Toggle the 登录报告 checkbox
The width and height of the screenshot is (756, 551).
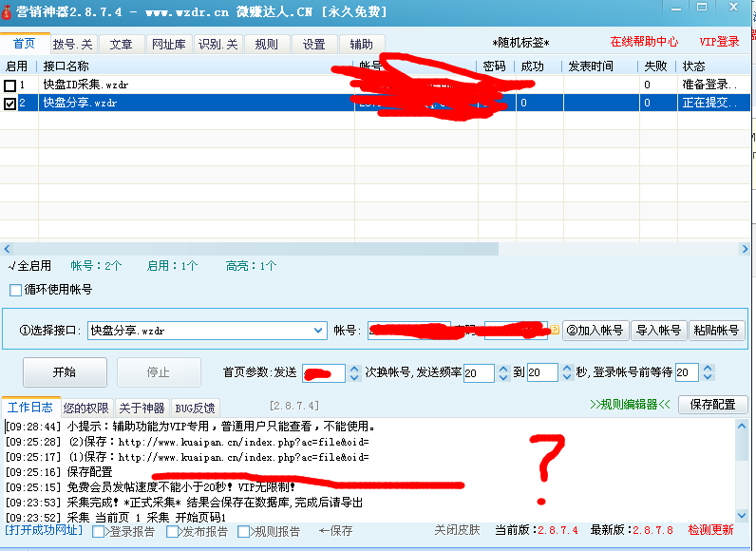99,532
